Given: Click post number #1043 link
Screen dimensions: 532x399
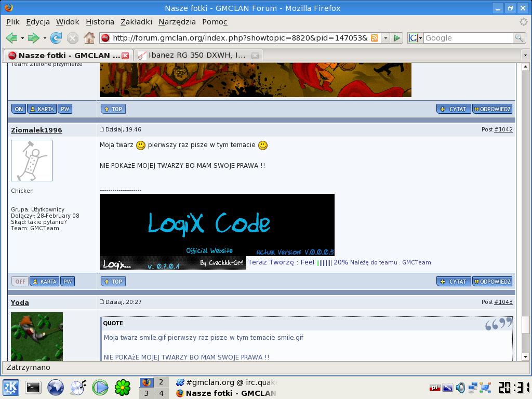Looking at the screenshot, I should (x=503, y=302).
